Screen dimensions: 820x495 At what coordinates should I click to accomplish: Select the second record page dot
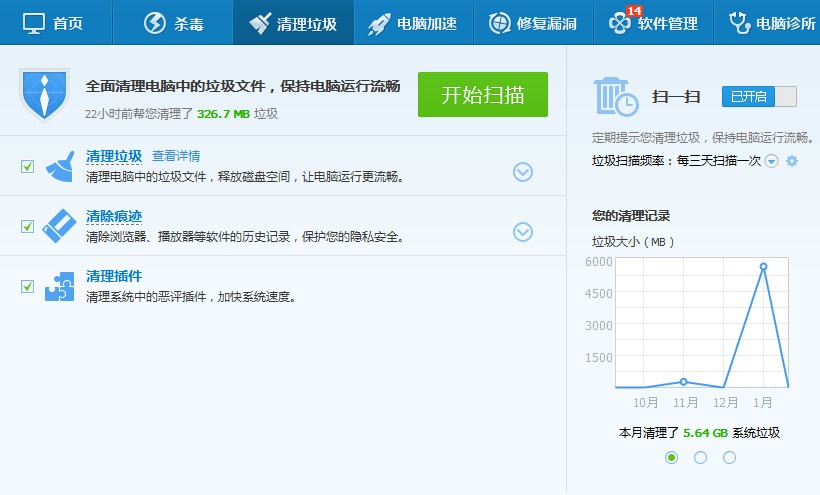(x=700, y=458)
